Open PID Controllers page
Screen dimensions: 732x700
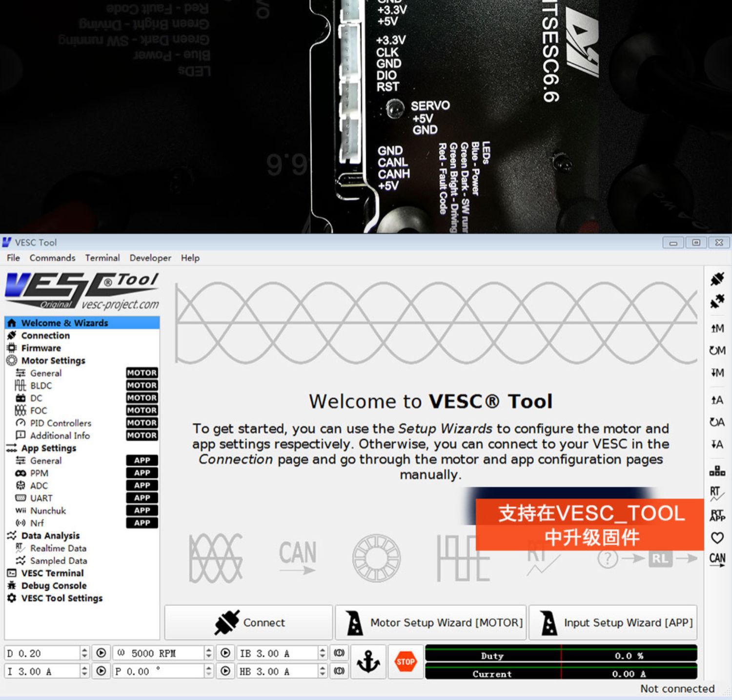(82, 423)
